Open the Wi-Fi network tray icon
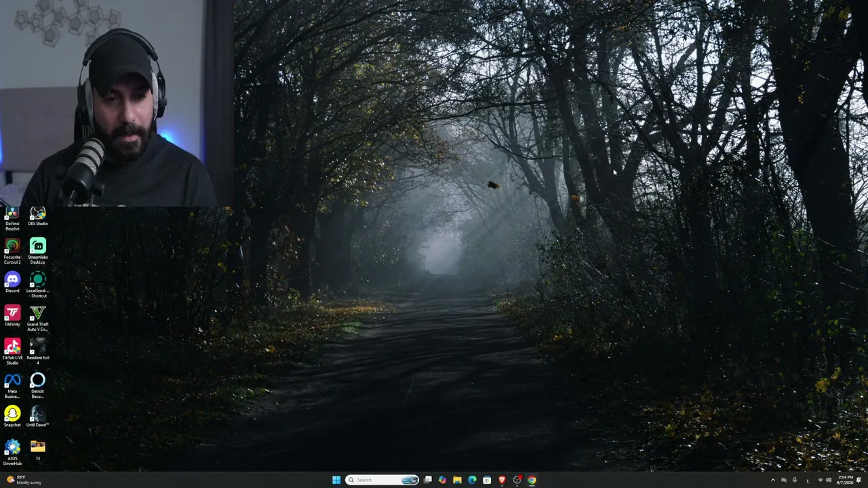The width and height of the screenshot is (868, 488). click(821, 480)
